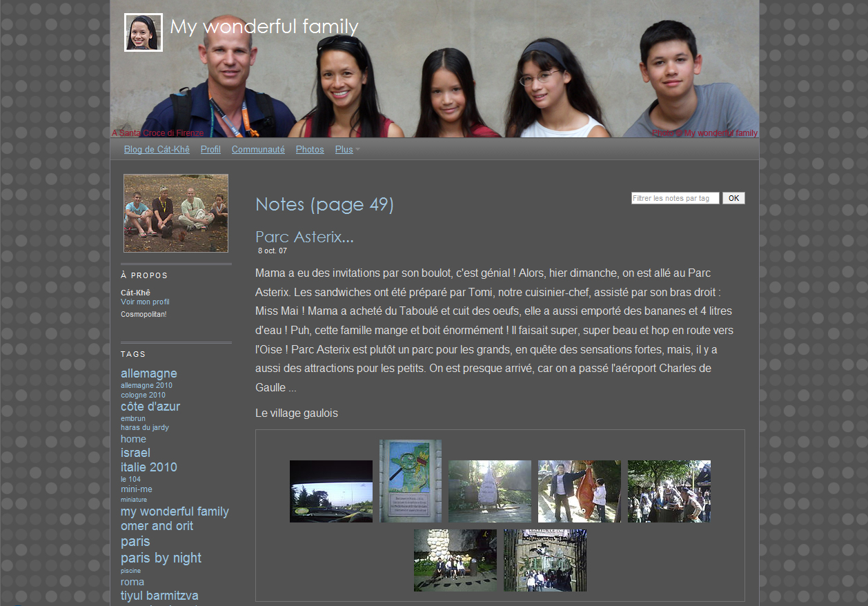Select the 'paris by night' tag
Image resolution: width=868 pixels, height=606 pixels.
[161, 558]
